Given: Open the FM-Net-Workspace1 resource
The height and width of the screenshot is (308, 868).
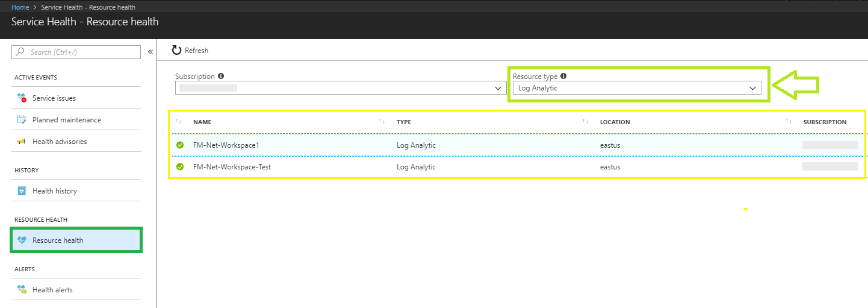Looking at the screenshot, I should 226,145.
